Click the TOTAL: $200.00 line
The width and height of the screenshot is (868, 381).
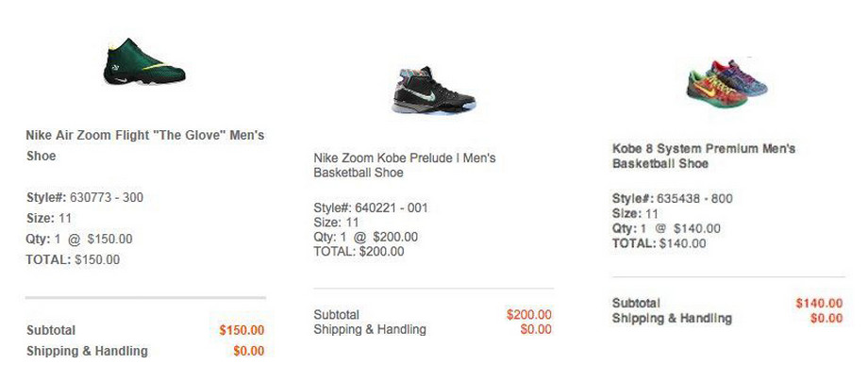pyautogui.click(x=359, y=252)
